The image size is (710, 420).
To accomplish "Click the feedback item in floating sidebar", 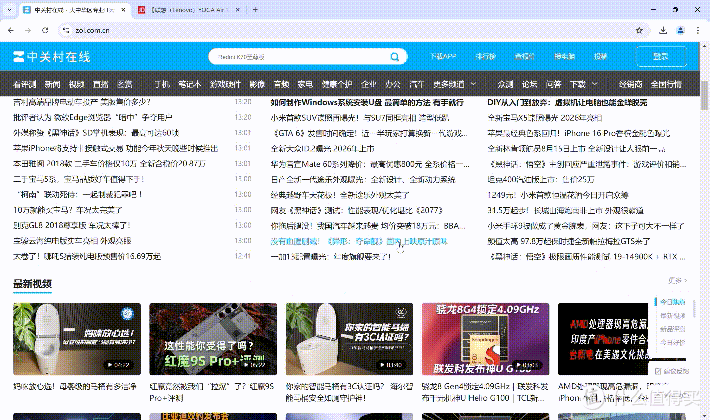I will pyautogui.click(x=672, y=371).
